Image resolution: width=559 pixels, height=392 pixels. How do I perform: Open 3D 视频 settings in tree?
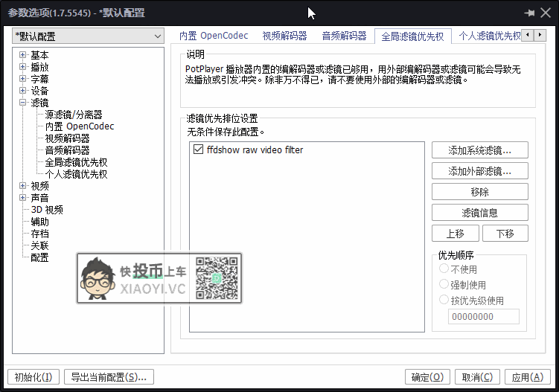pos(47,210)
